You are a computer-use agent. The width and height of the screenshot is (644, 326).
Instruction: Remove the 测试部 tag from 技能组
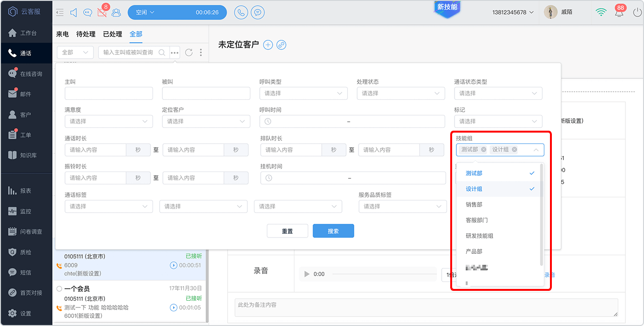(x=483, y=149)
